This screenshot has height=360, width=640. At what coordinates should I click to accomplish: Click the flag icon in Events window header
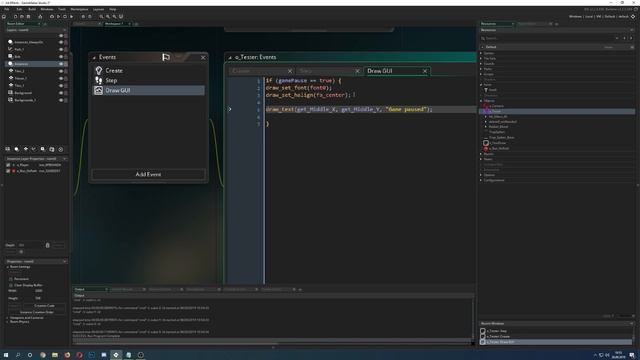pyautogui.click(x=166, y=58)
